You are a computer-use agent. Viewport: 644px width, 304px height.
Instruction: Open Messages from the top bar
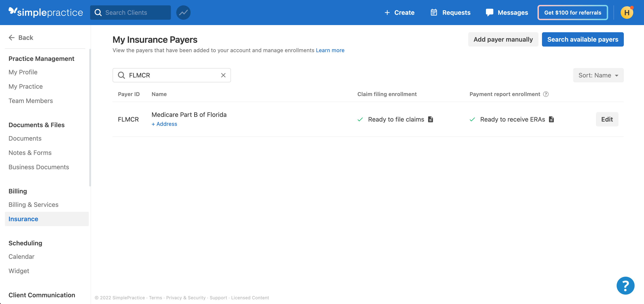pyautogui.click(x=507, y=13)
